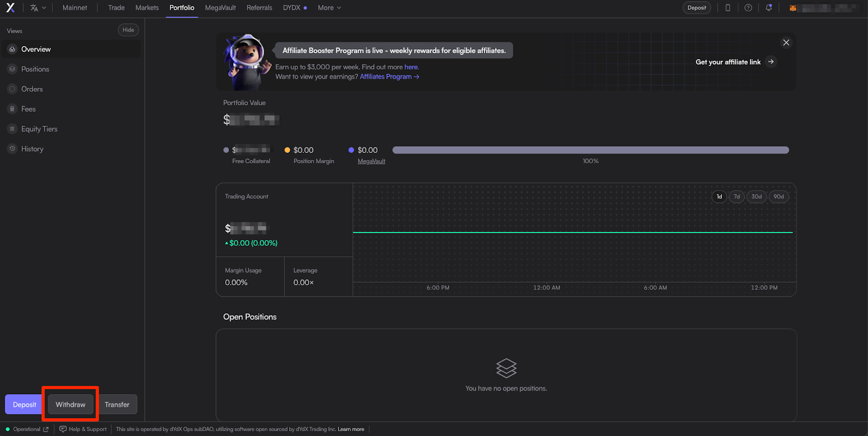Click the Withdraw button
868x436 pixels.
(x=71, y=405)
